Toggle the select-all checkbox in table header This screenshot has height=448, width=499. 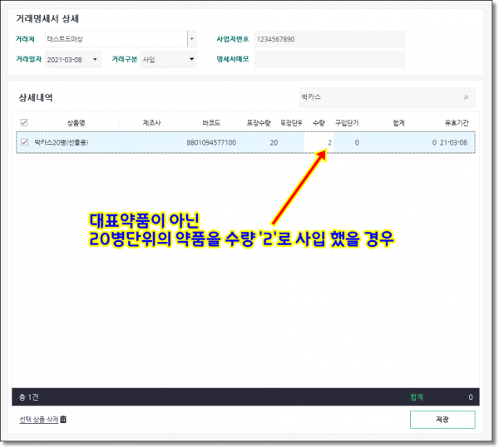[24, 123]
